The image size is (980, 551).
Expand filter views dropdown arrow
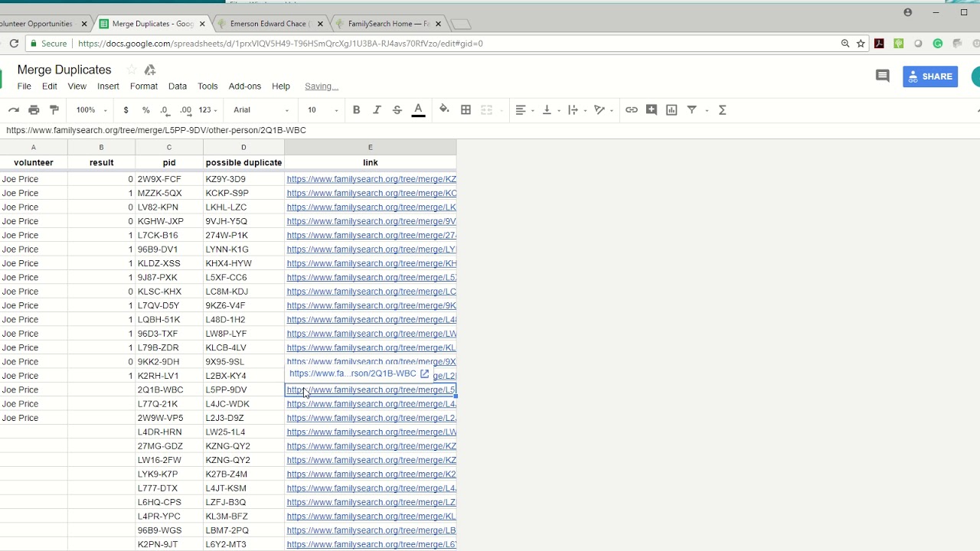tap(707, 110)
